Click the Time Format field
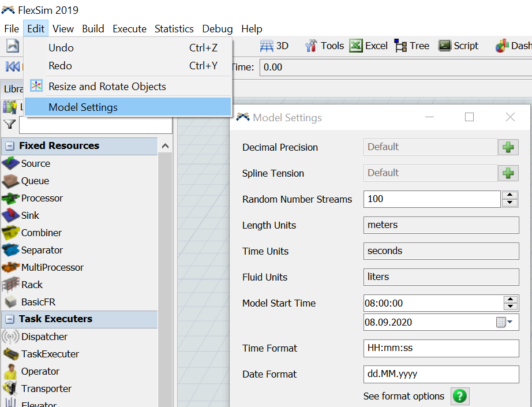The width and height of the screenshot is (532, 407). 441,348
